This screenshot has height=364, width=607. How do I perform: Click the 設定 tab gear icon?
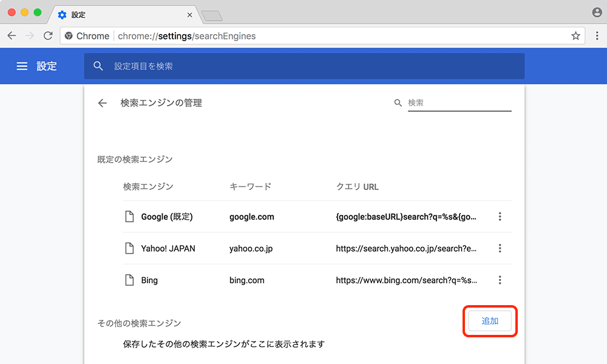[62, 15]
